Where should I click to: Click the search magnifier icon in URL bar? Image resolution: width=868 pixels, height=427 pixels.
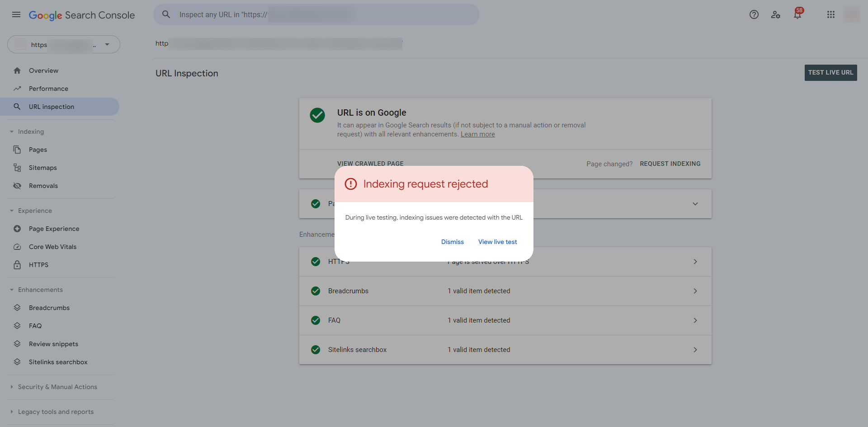click(x=166, y=14)
